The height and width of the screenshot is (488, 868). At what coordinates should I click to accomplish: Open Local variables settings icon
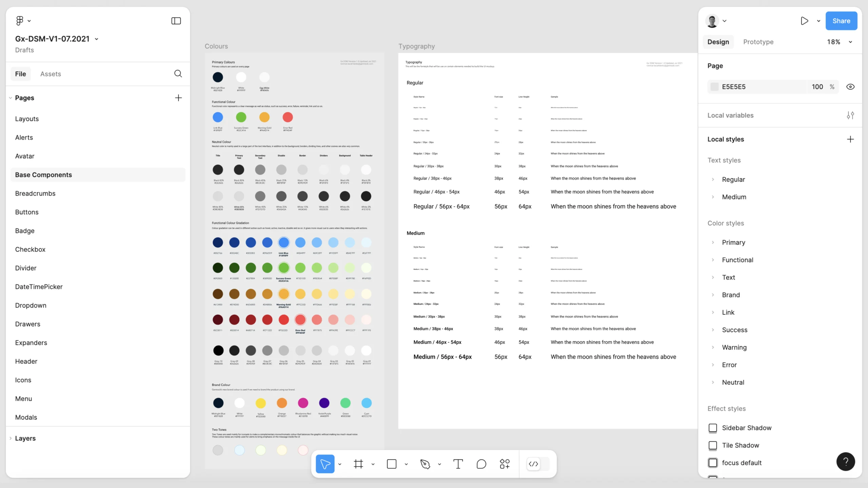pyautogui.click(x=850, y=116)
